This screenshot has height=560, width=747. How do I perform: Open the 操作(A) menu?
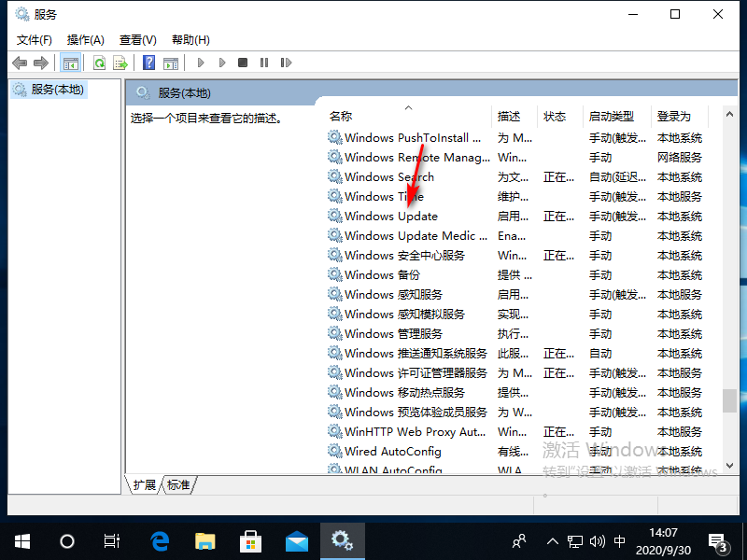point(86,39)
